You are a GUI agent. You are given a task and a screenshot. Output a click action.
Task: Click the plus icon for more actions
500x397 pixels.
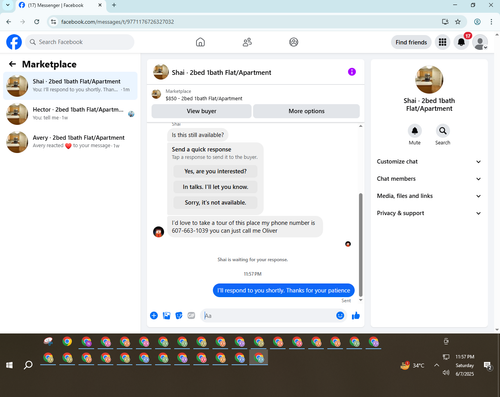154,315
